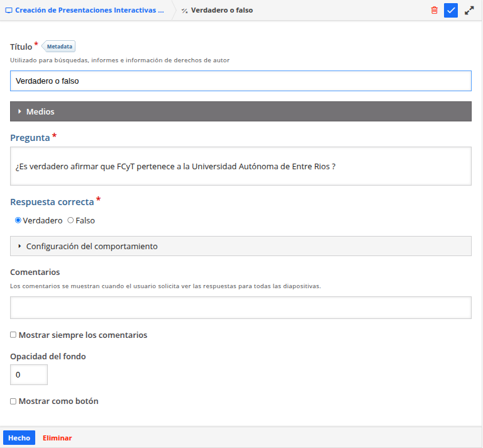The height and width of the screenshot is (448, 483).
Task: Click the red Eliminar link
Action: pyautogui.click(x=57, y=438)
